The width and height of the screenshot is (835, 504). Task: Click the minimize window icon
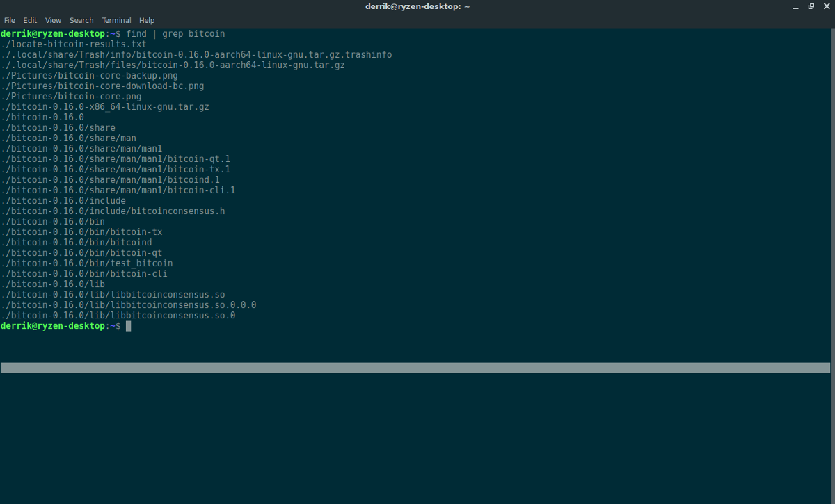click(794, 6)
